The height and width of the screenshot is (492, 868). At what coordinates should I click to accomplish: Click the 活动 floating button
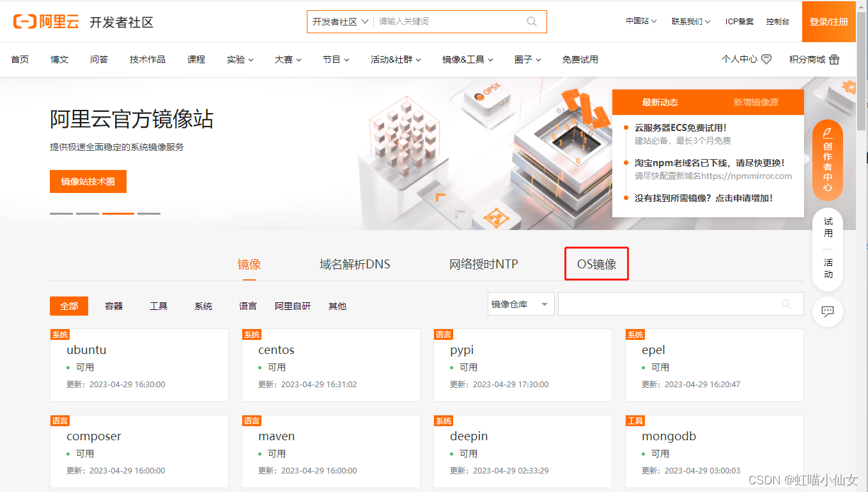coord(828,268)
